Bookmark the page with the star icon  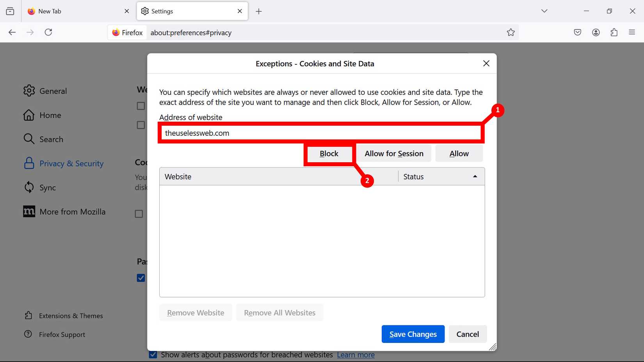coord(511,32)
